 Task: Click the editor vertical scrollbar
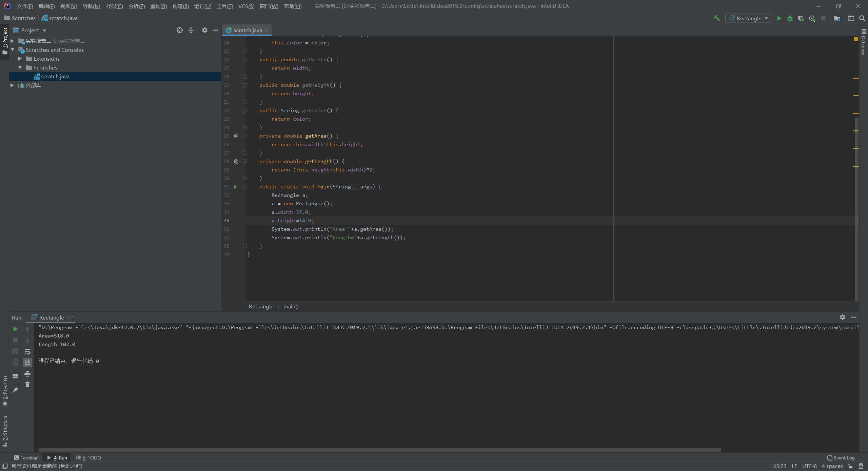coord(856,209)
